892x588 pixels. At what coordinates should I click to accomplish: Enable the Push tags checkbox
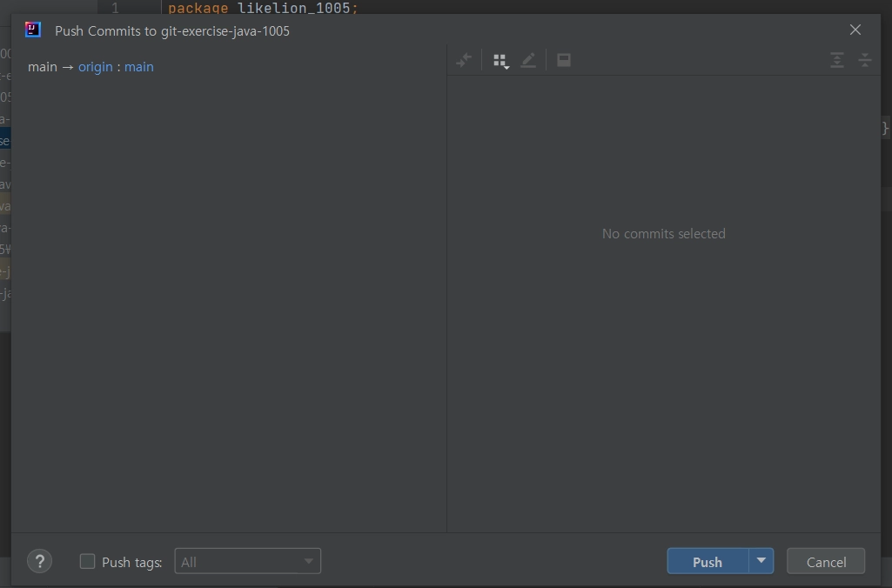tap(87, 561)
